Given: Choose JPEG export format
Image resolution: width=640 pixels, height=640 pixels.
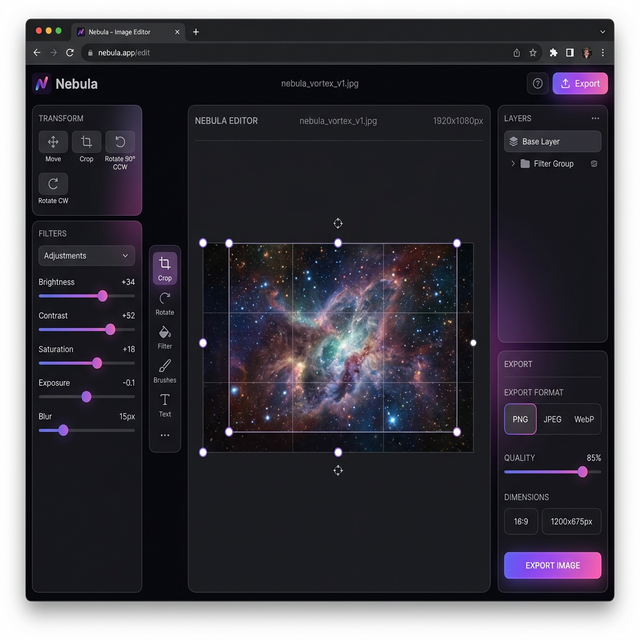Looking at the screenshot, I should [x=552, y=419].
